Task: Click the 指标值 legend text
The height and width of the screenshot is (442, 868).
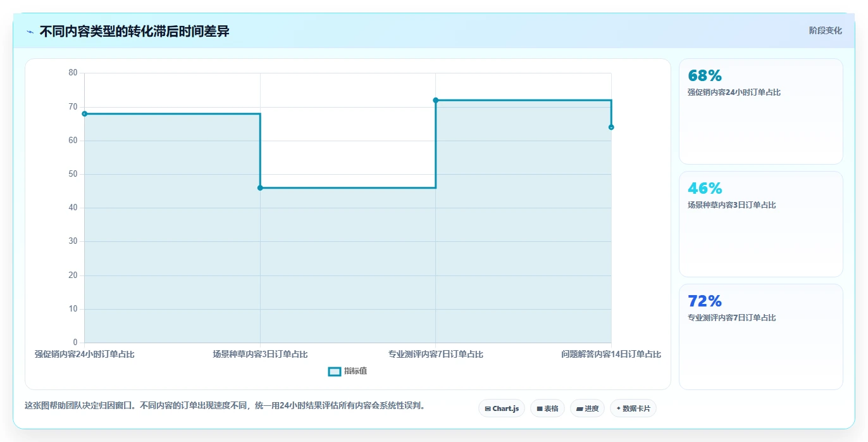Action: (356, 371)
